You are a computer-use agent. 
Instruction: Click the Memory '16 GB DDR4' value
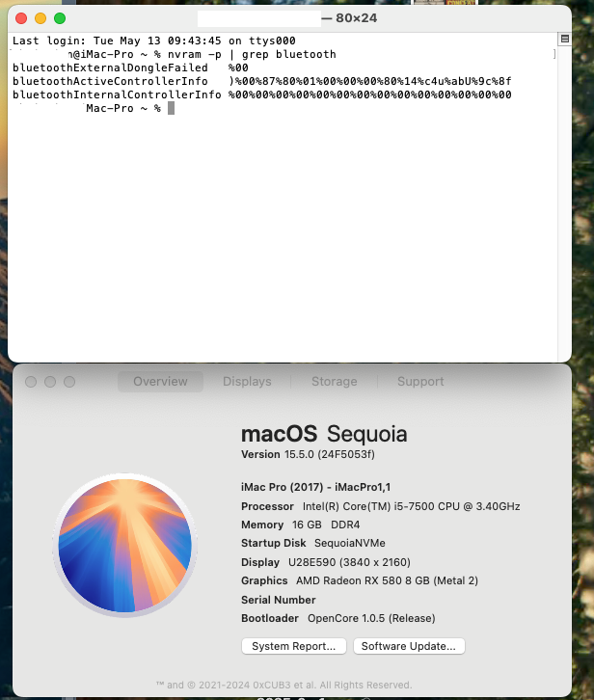click(x=326, y=525)
